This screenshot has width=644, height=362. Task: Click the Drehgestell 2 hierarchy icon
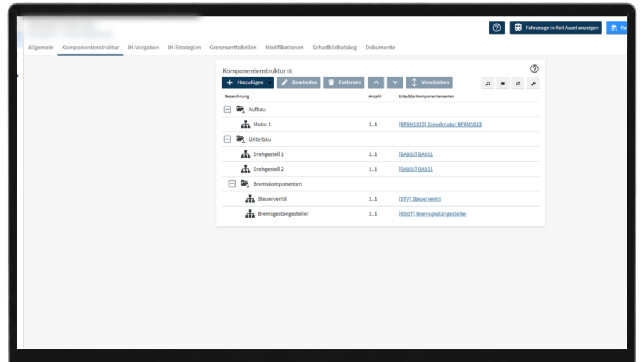[245, 169]
